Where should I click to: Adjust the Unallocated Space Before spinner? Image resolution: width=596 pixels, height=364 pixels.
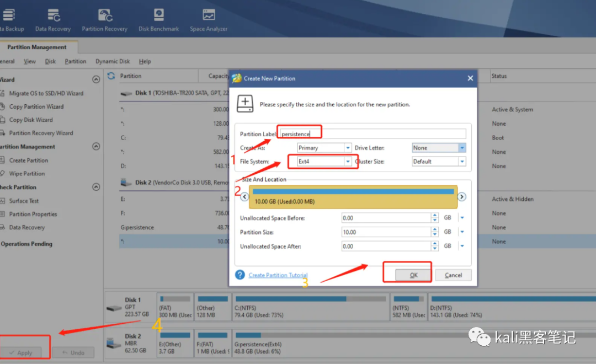(x=435, y=218)
